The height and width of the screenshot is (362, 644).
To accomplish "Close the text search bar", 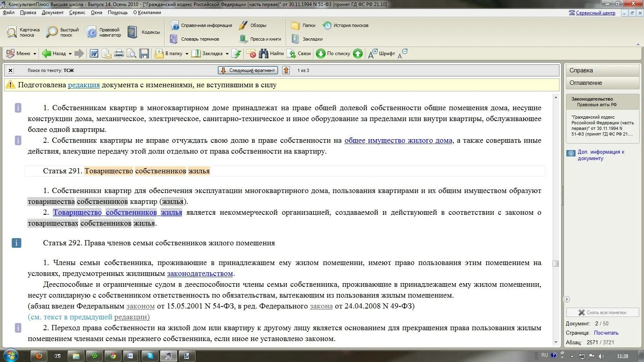I will click(11, 70).
